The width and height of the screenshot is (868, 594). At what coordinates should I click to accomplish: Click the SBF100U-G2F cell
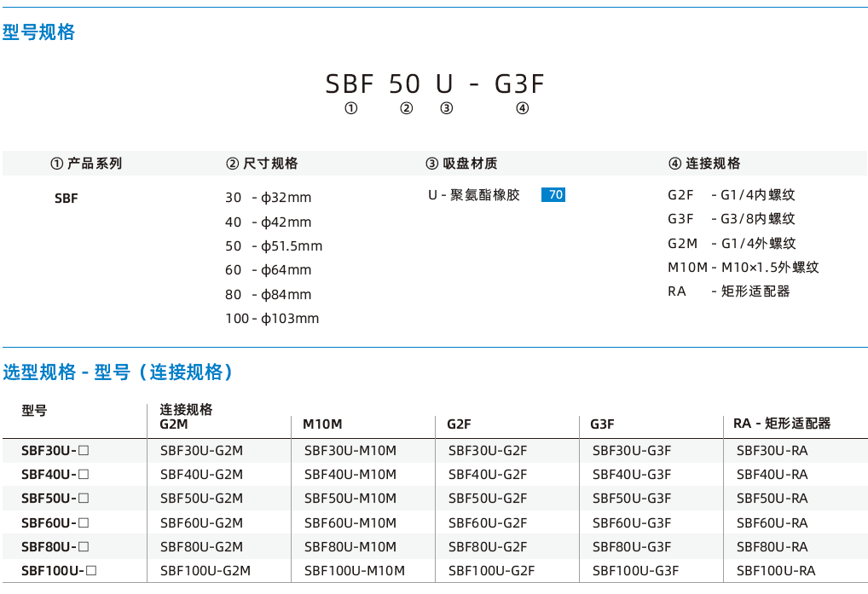[492, 571]
